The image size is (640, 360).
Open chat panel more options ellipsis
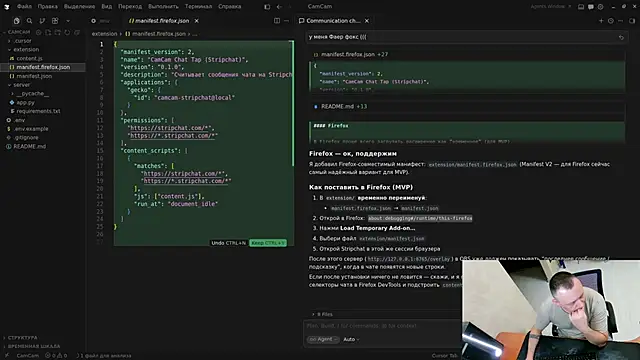point(620,21)
